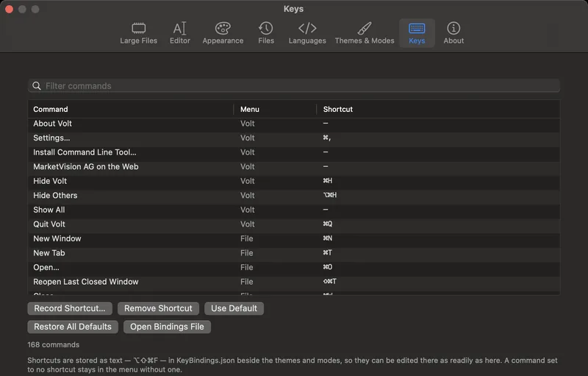Click the Volt menu cell for Quit Volt

pyautogui.click(x=248, y=224)
